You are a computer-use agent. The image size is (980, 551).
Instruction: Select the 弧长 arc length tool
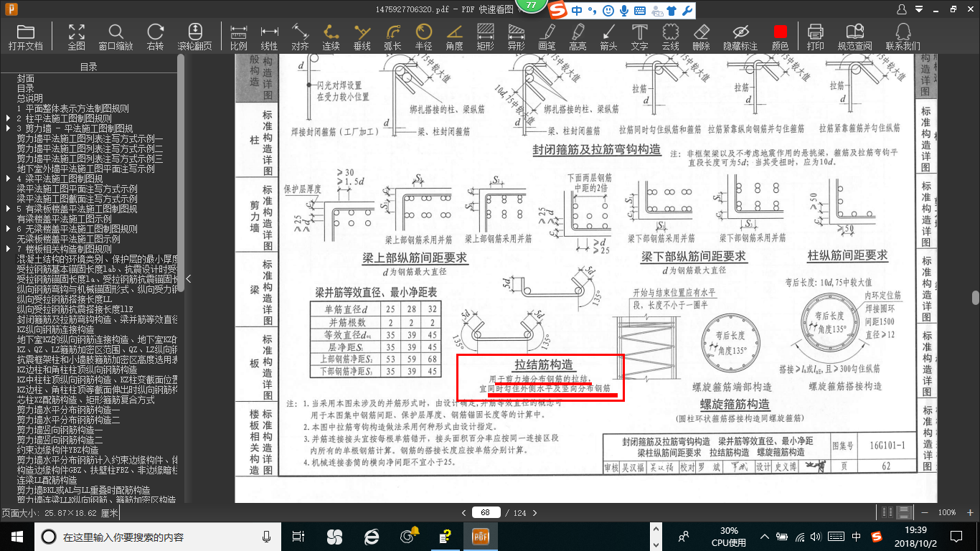[x=392, y=37]
